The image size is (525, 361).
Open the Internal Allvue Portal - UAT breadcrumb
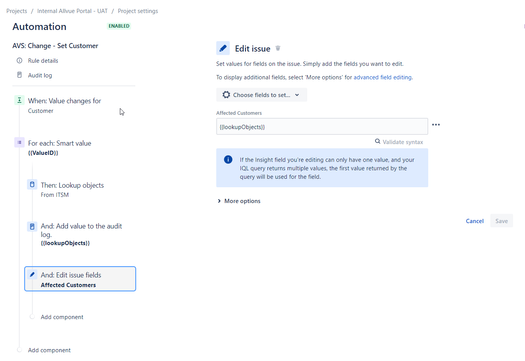[x=72, y=11]
